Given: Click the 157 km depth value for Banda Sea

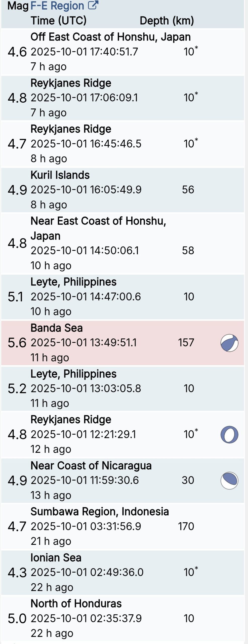Looking at the screenshot, I should click(x=186, y=343).
